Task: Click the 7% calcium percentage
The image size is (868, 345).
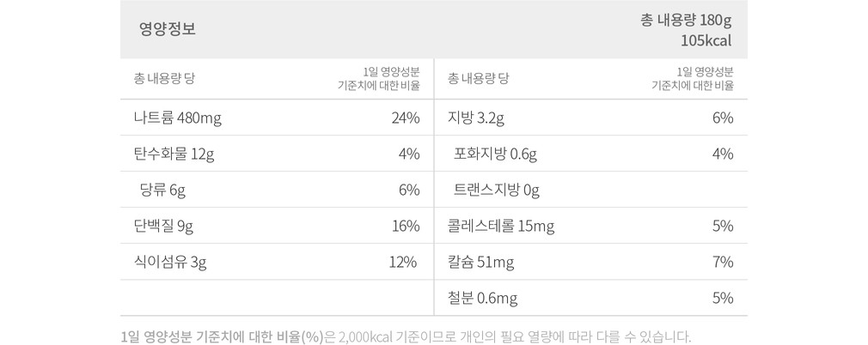Action: [722, 262]
